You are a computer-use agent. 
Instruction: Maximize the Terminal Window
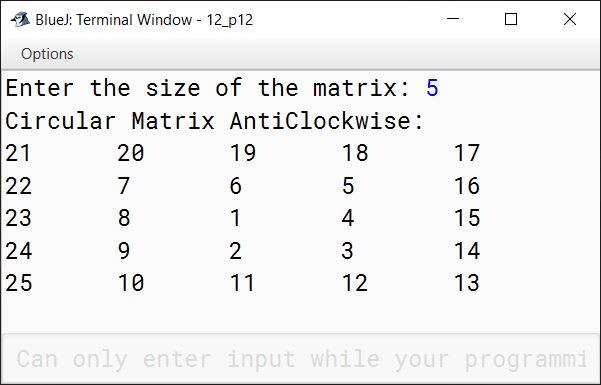click(511, 18)
